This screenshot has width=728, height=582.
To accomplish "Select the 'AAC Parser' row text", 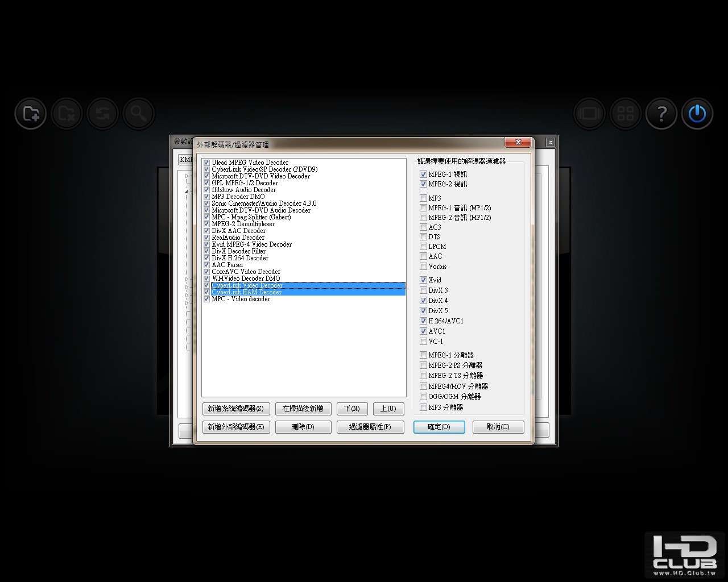I will coord(227,265).
